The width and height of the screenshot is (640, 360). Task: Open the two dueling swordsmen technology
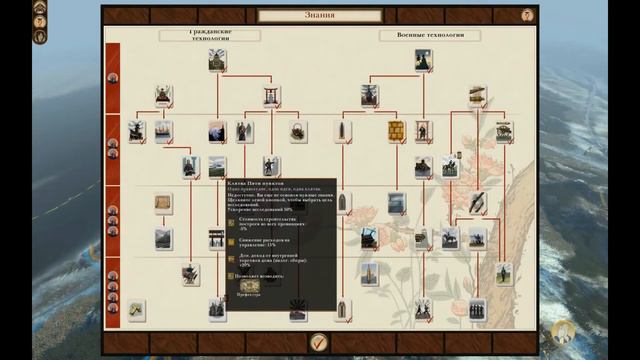(x=423, y=310)
